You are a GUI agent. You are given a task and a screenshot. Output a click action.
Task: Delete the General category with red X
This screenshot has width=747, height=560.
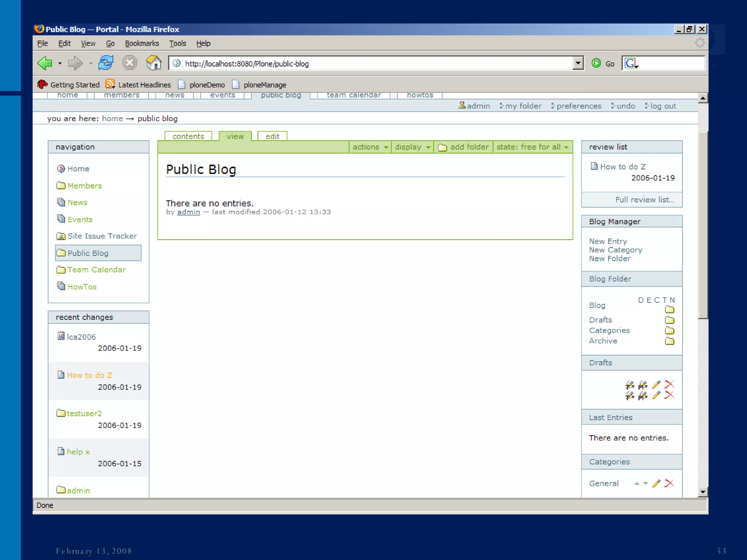click(669, 483)
